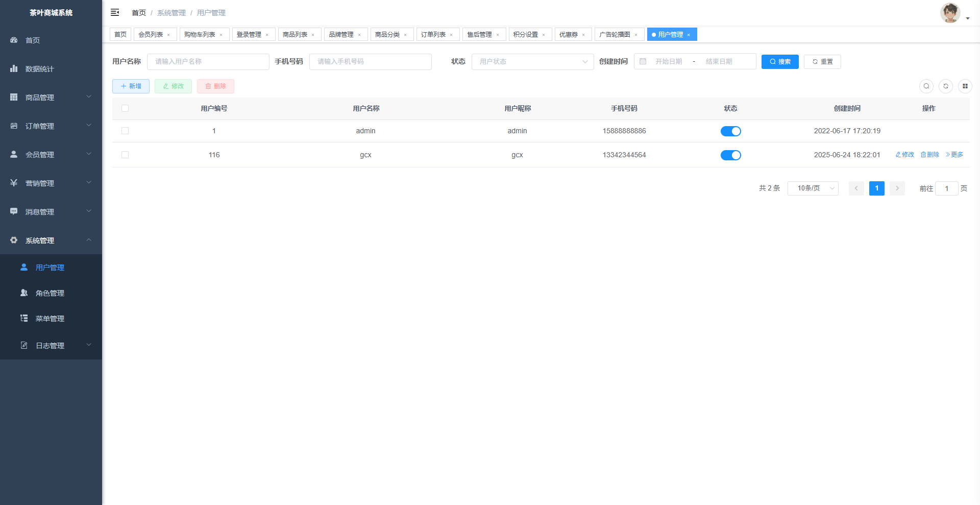This screenshot has width=980, height=505.
Task: Select all rows with header checkbox
Action: 125,108
